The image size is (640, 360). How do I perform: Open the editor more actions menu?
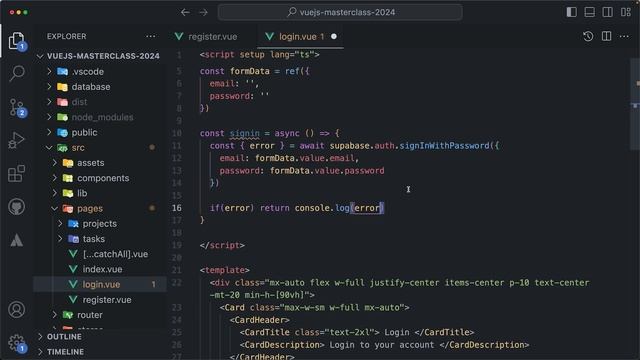coord(624,36)
